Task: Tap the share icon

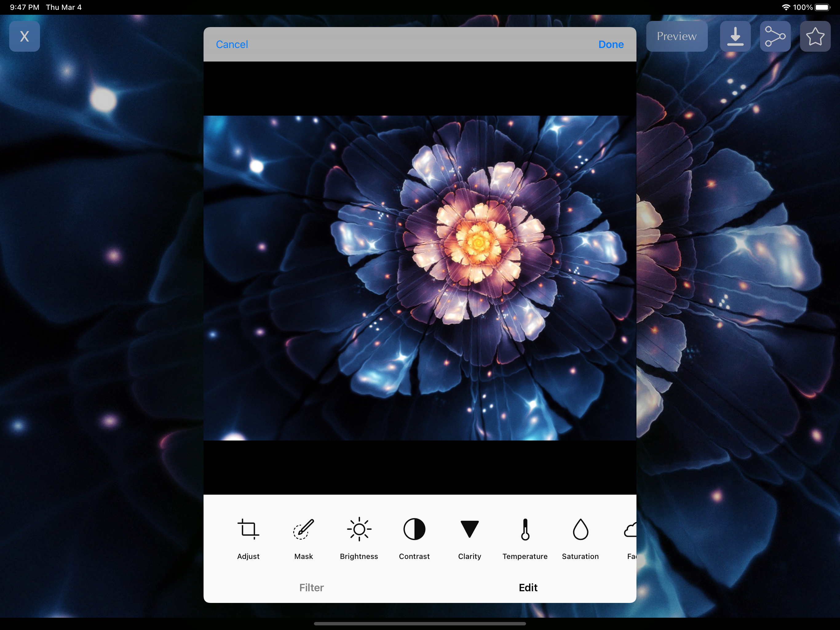Action: tap(775, 37)
